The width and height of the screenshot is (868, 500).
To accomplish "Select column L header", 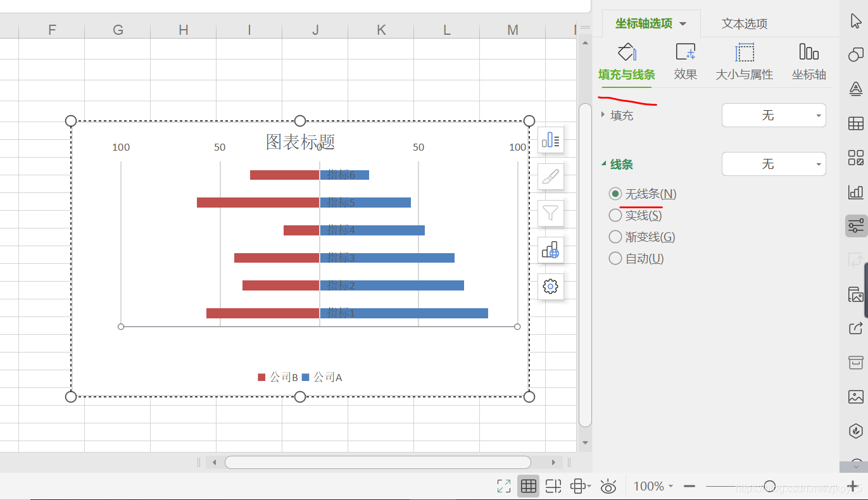I will (x=447, y=30).
